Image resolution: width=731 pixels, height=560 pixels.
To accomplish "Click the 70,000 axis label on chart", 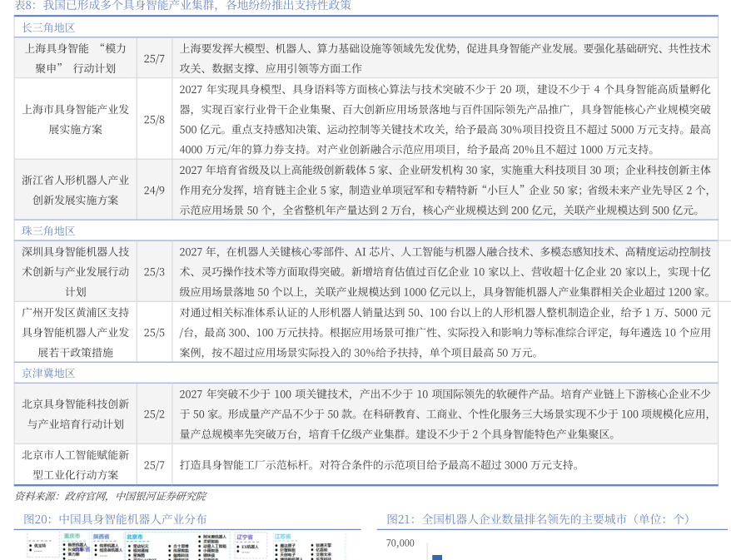I will [400, 543].
